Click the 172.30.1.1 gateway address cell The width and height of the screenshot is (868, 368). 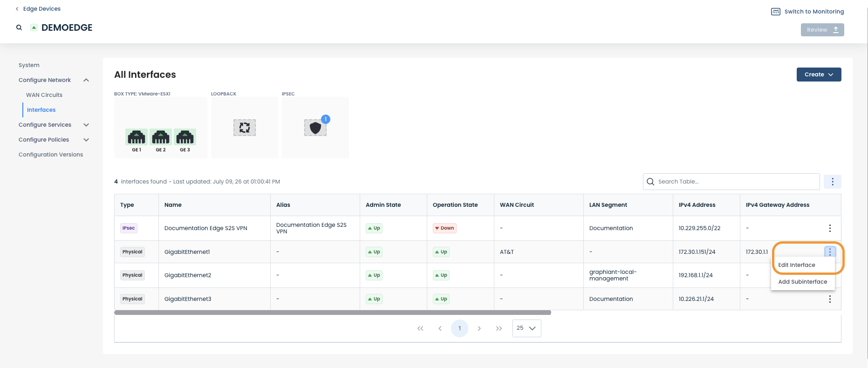(757, 252)
